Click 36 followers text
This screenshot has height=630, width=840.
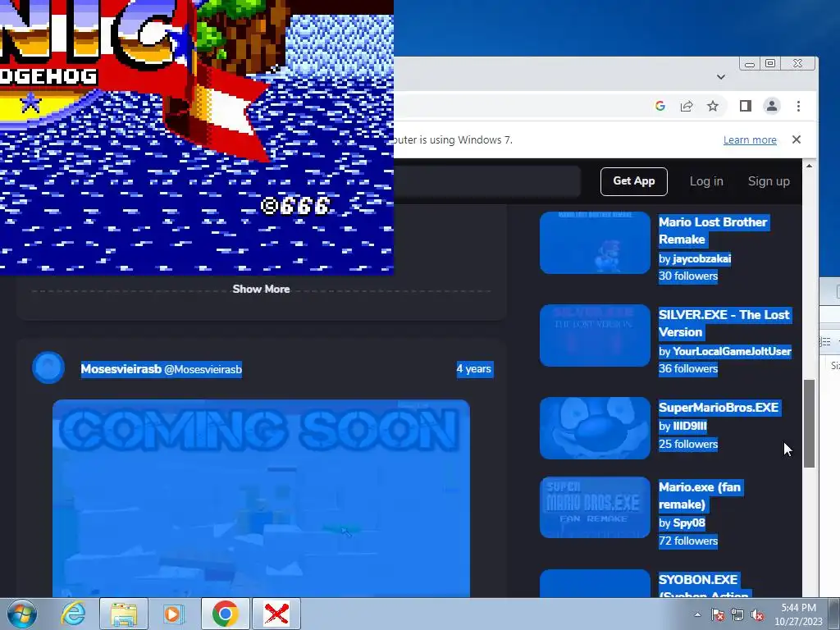click(688, 368)
